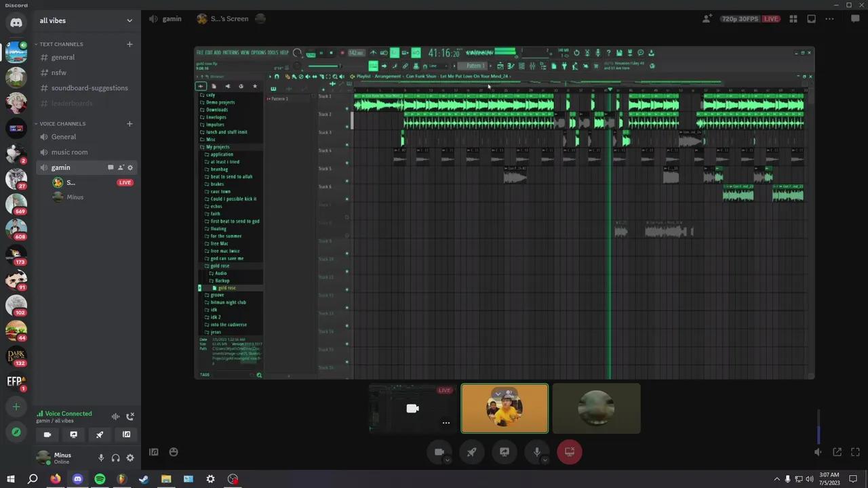This screenshot has width=868, height=488.
Task: Click the Playlist view icon in the toolbar
Action: pyautogui.click(x=500, y=66)
